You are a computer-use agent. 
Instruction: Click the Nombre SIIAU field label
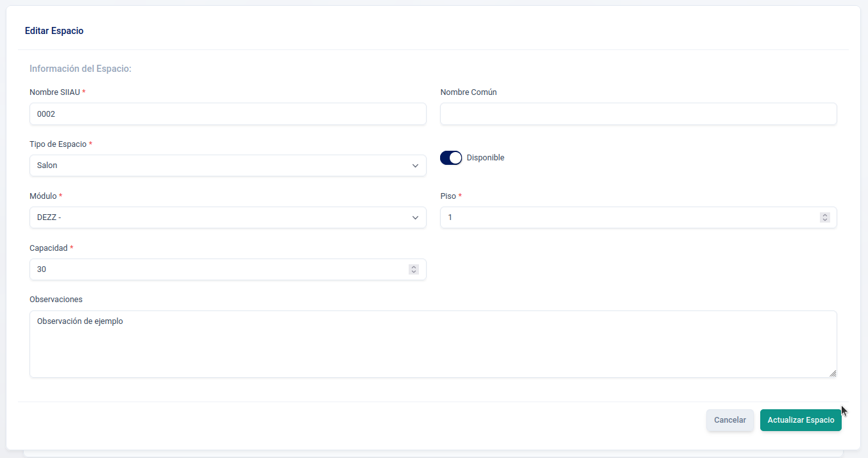coord(55,92)
